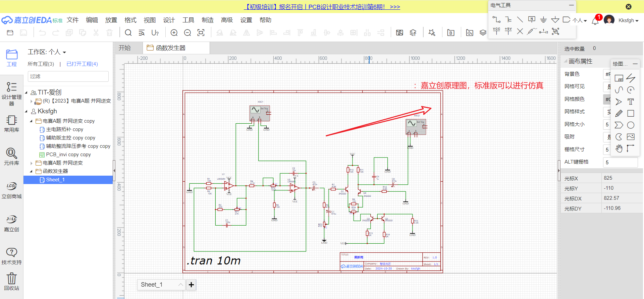Open the 工作区: 个人 workspace dropdown
The width and height of the screenshot is (644, 299).
pos(47,52)
